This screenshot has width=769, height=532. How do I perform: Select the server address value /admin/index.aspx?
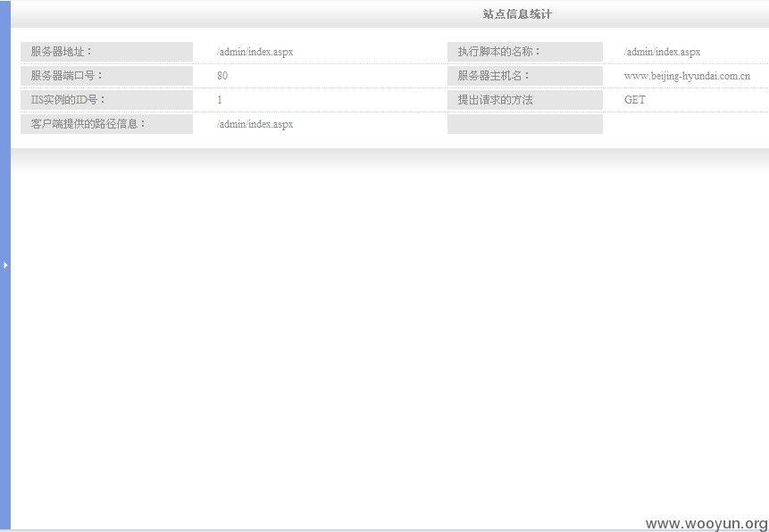(255, 52)
